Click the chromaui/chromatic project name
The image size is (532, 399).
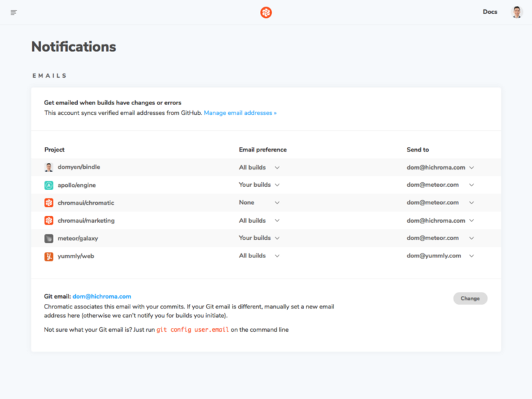pos(86,203)
